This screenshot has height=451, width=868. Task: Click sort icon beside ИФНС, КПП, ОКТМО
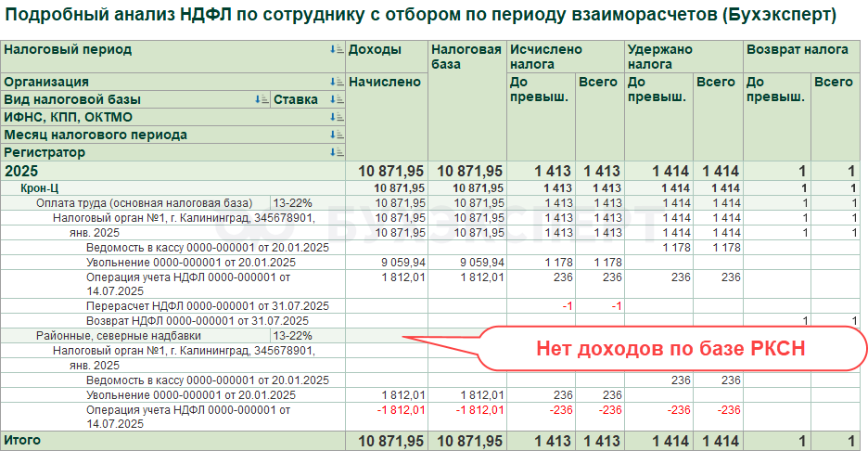click(x=337, y=118)
